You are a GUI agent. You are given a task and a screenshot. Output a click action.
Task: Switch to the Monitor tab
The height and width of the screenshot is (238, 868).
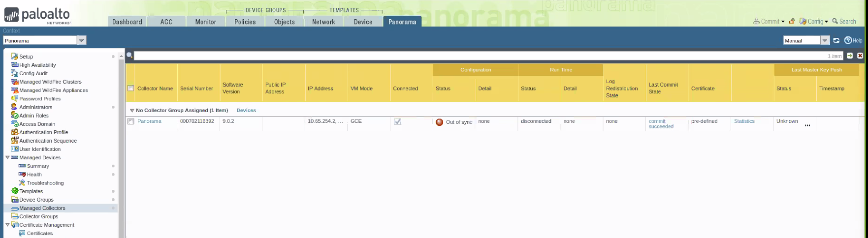[x=206, y=22]
